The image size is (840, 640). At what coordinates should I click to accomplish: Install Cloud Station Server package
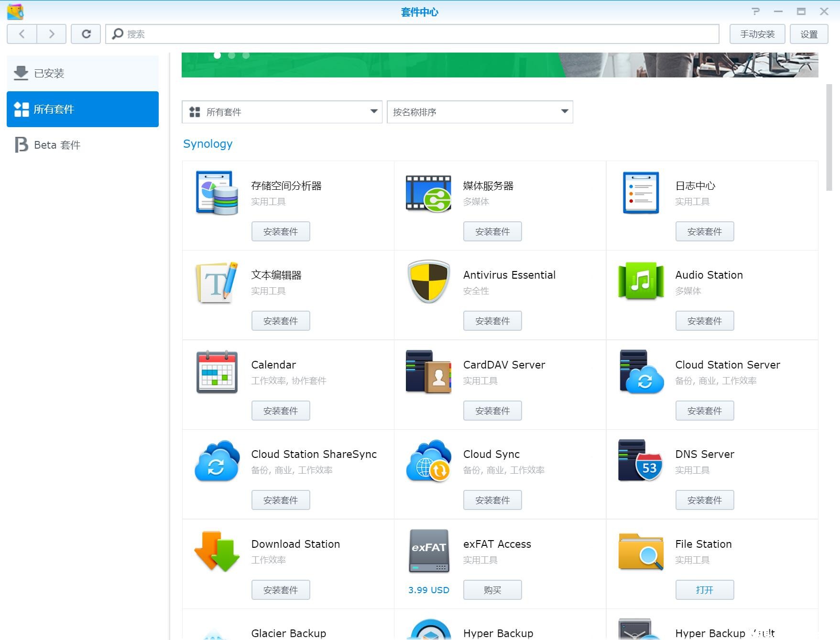[x=705, y=411]
